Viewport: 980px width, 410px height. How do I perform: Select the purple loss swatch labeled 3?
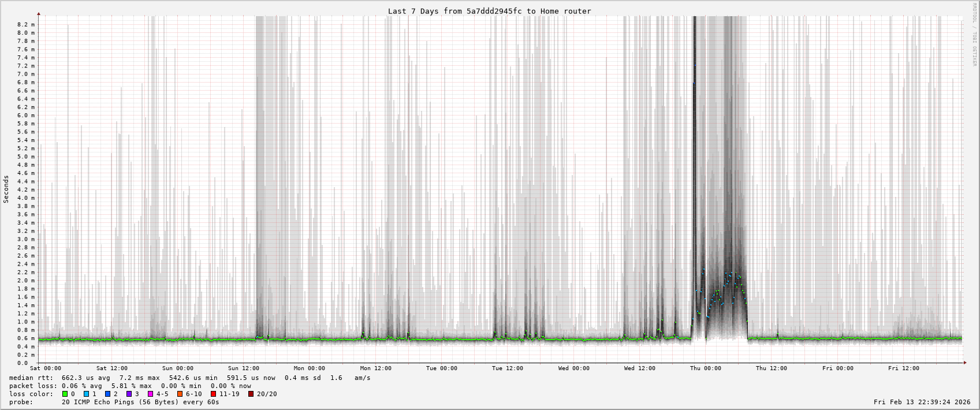pyautogui.click(x=129, y=394)
